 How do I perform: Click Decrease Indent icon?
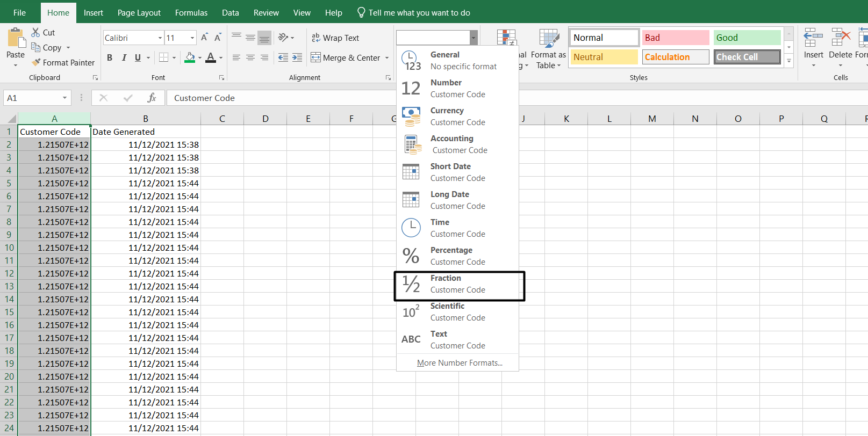point(283,57)
